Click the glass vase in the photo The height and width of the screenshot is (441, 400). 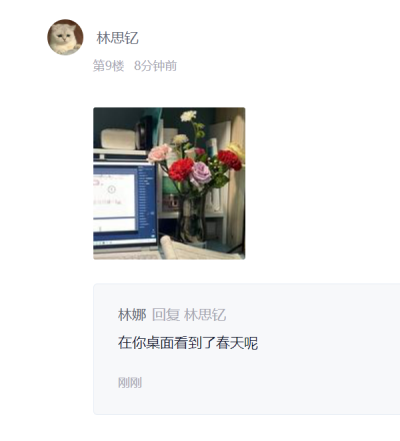click(191, 218)
